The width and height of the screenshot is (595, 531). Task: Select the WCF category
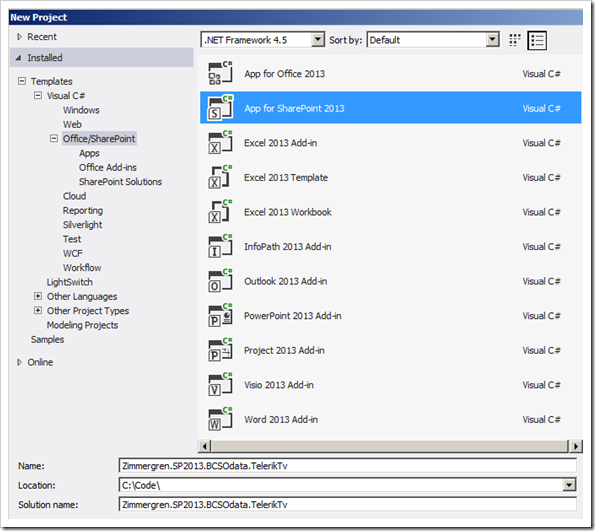pos(72,253)
